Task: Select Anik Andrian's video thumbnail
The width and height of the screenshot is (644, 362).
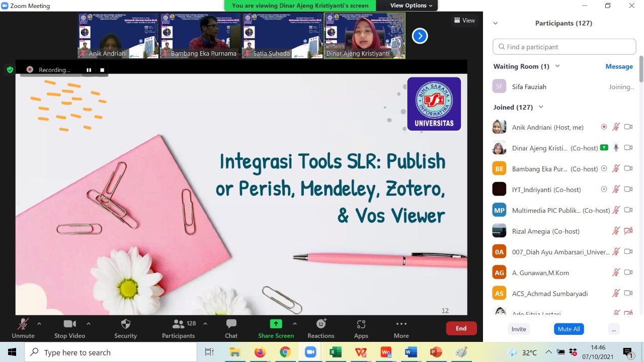Action: (x=118, y=36)
